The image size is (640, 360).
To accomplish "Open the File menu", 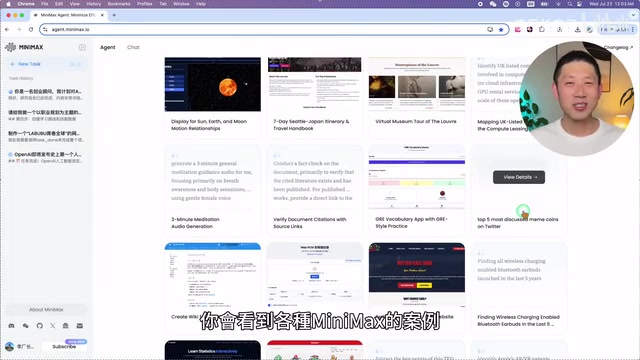I will [44, 4].
